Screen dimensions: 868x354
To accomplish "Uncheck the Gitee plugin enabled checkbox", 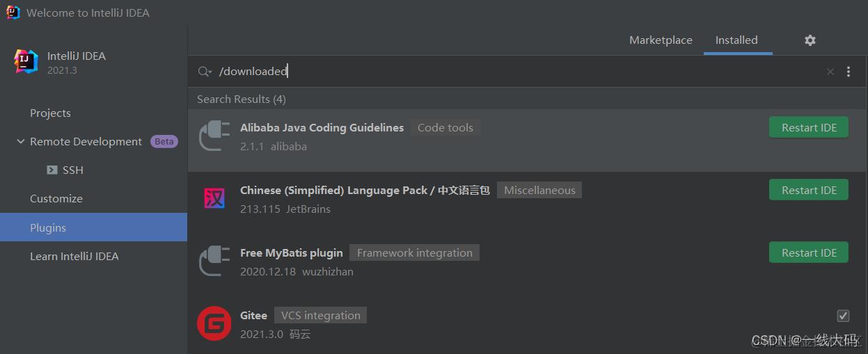I will pyautogui.click(x=843, y=316).
